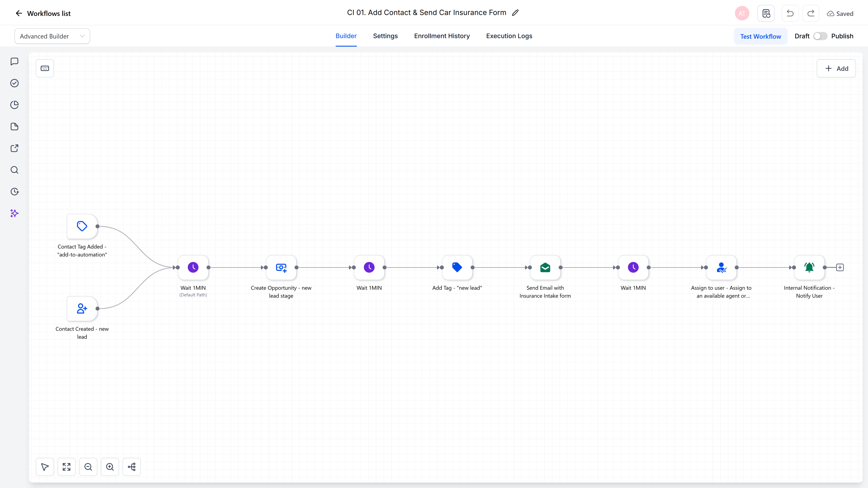Screen dimensions: 868x488
Task: Select the Assign to user node
Action: pyautogui.click(x=721, y=267)
